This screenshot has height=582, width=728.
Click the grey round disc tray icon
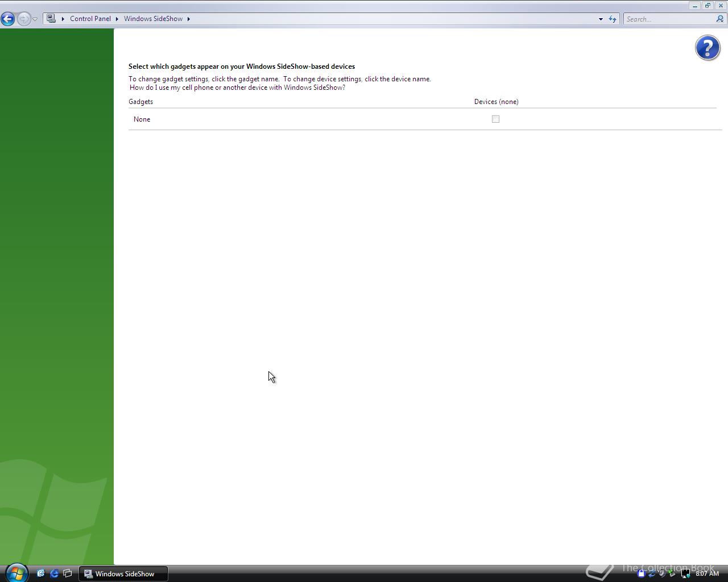(x=662, y=573)
